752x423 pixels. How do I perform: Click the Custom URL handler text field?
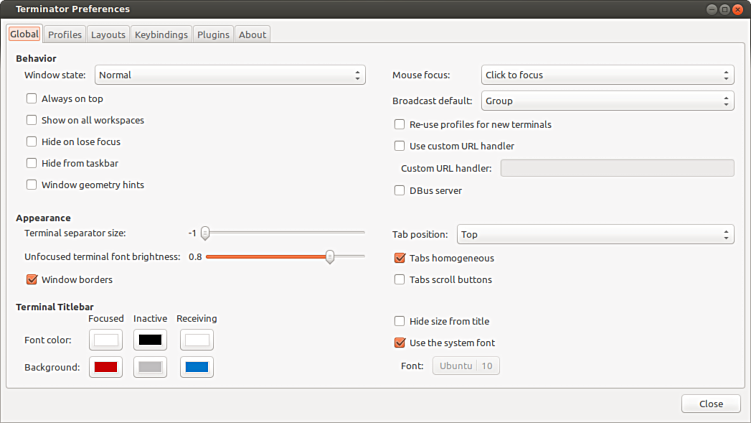pos(617,168)
